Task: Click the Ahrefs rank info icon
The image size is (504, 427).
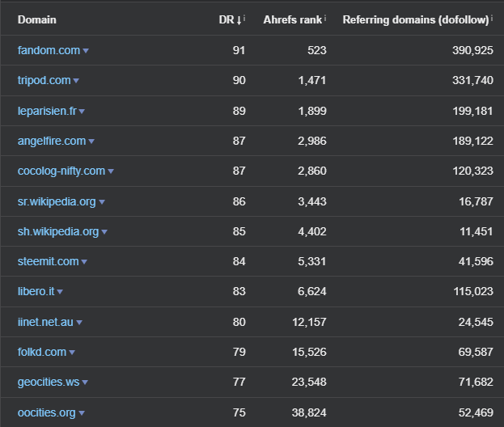Action: coord(325,17)
